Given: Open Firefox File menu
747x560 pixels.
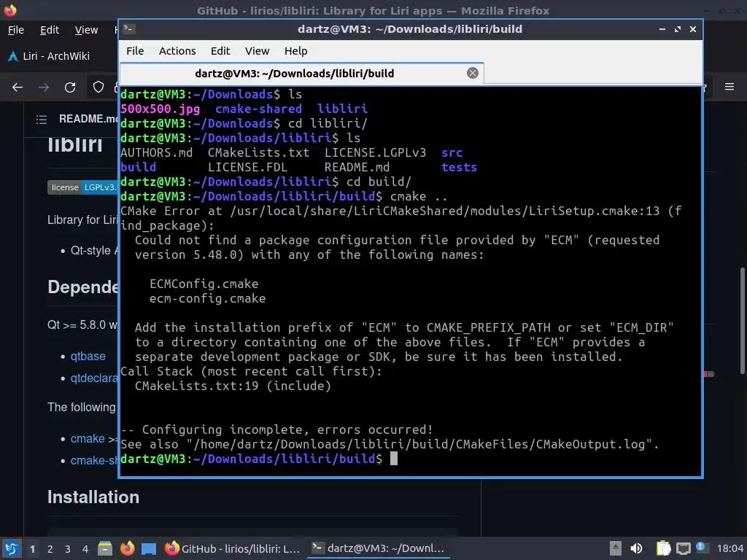Looking at the screenshot, I should point(16,30).
